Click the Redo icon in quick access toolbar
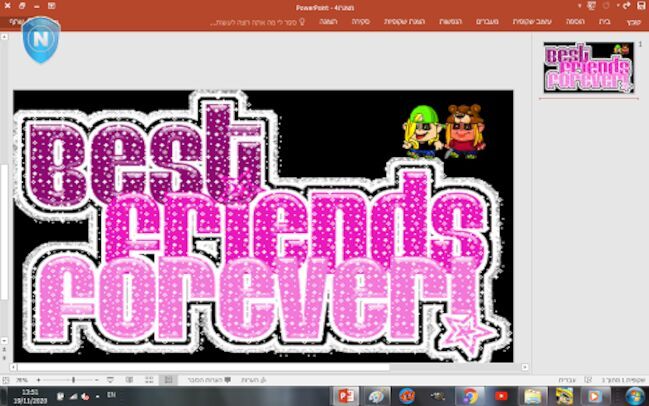The width and height of the screenshot is (649, 406). (x=607, y=6)
